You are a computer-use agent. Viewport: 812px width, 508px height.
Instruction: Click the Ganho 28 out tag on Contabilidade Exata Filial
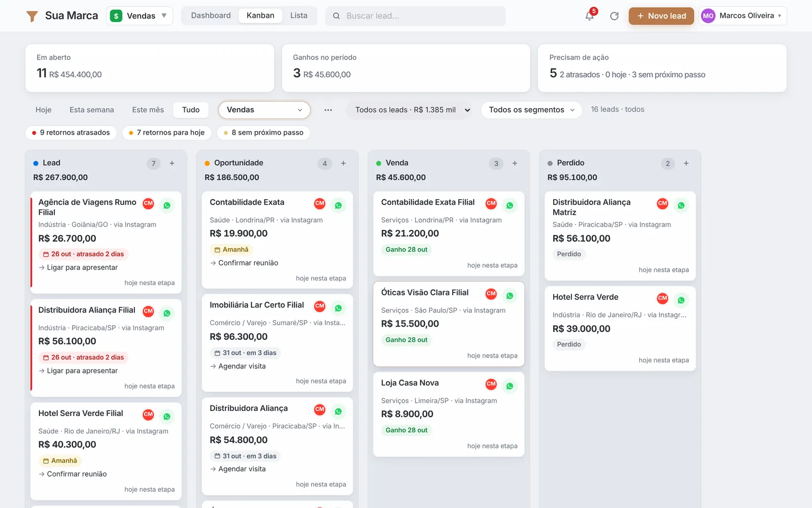[407, 249]
